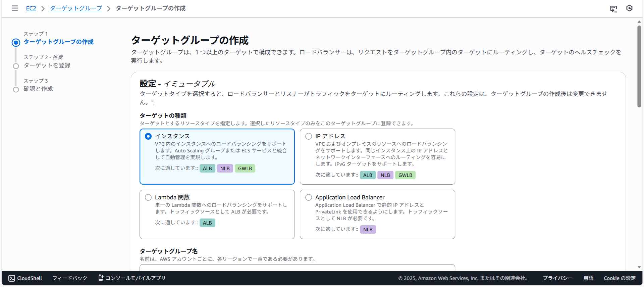Click the NLB badge under Application Load Balancer
This screenshot has width=644, height=287.
368,230
